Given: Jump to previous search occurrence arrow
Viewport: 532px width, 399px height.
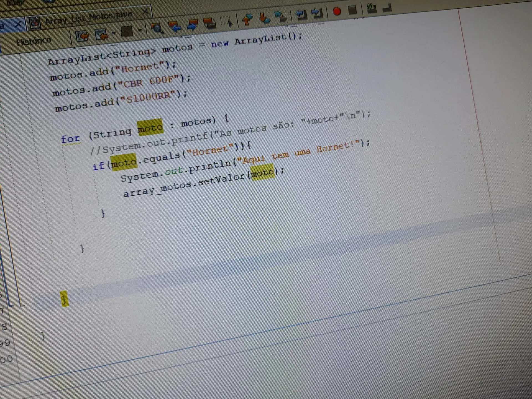Looking at the screenshot, I should (x=175, y=26).
